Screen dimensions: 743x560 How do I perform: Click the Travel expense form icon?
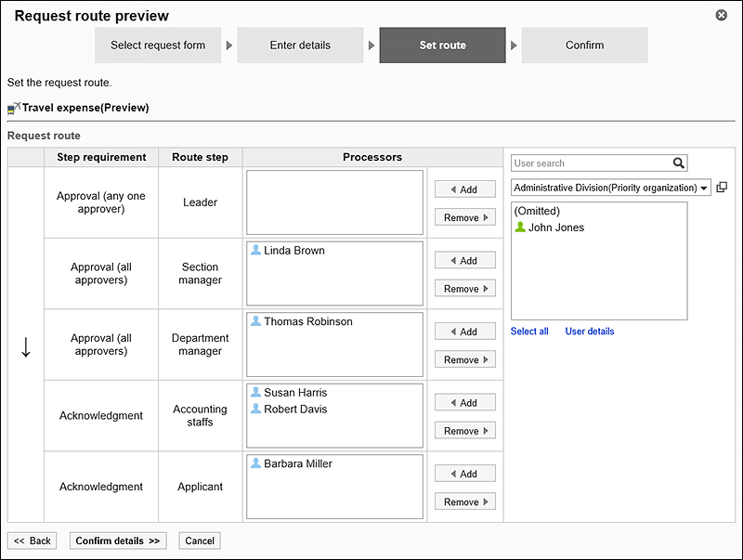[14, 109]
